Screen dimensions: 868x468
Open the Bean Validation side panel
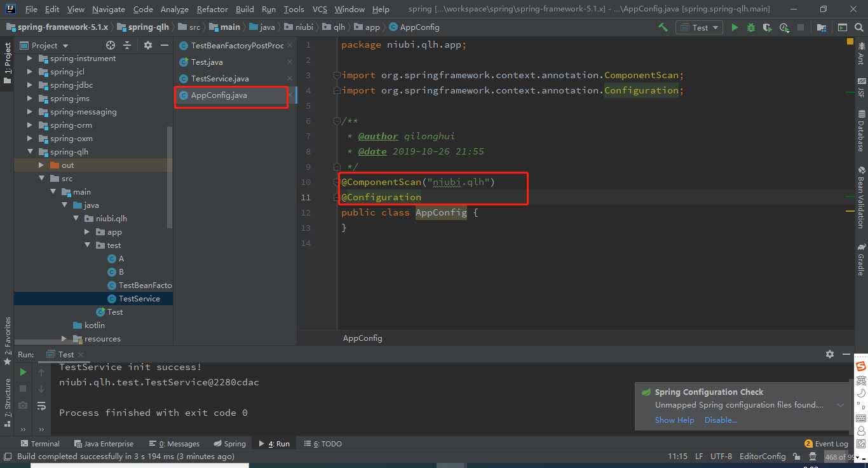(x=862, y=197)
